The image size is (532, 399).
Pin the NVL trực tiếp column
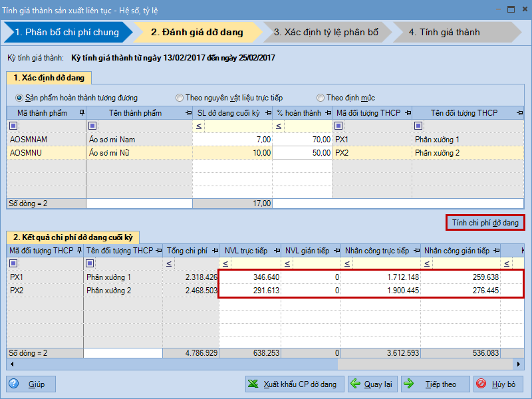[274, 251]
